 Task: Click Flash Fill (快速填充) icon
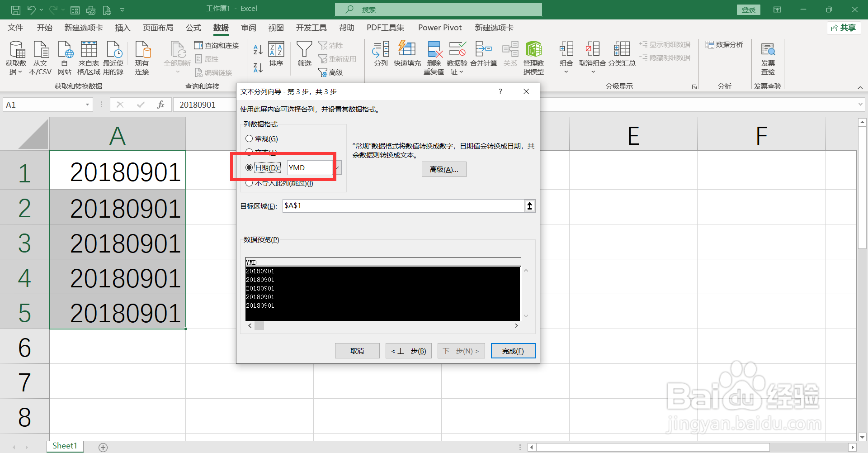(x=407, y=49)
